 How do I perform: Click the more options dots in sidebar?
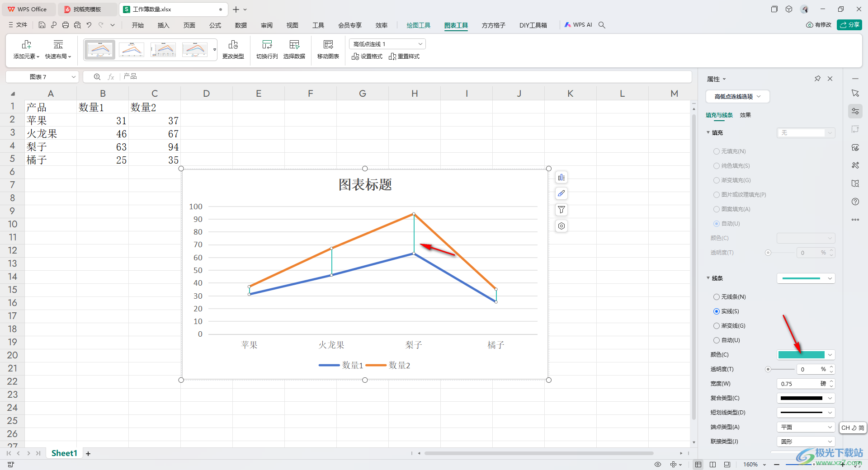(855, 220)
